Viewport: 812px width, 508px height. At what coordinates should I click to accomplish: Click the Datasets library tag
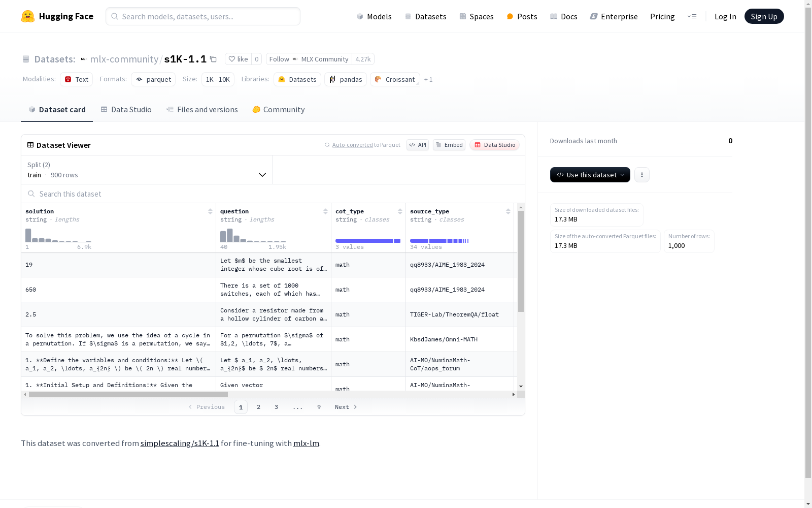click(x=297, y=79)
